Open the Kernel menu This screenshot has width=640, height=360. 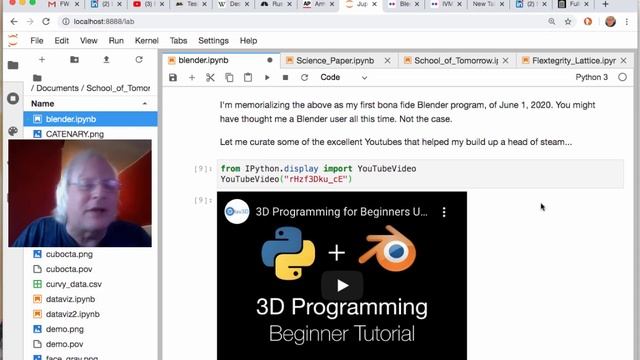(147, 41)
